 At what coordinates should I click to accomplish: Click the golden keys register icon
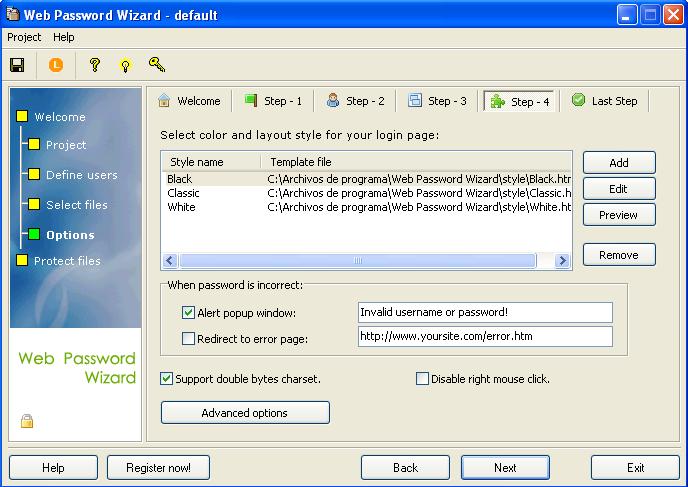coord(157,64)
